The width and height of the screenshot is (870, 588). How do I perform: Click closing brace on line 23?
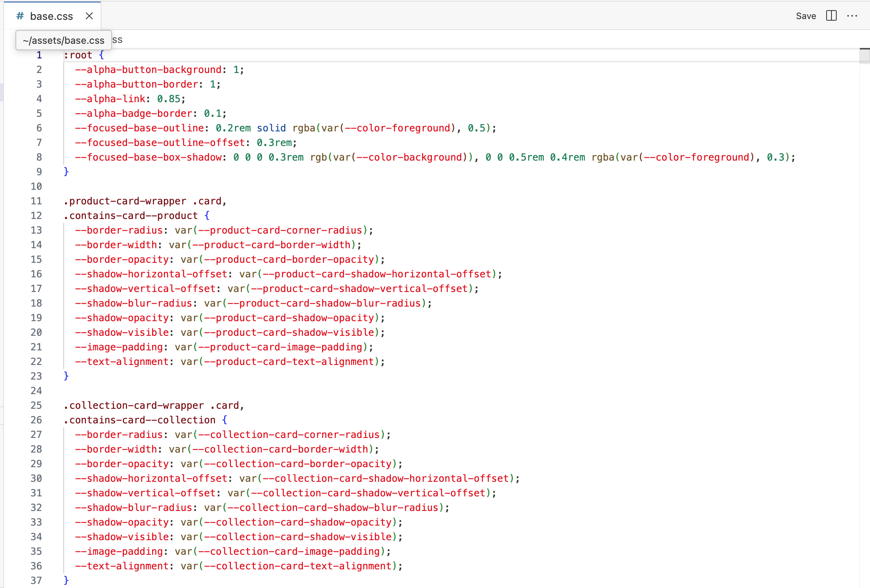66,376
